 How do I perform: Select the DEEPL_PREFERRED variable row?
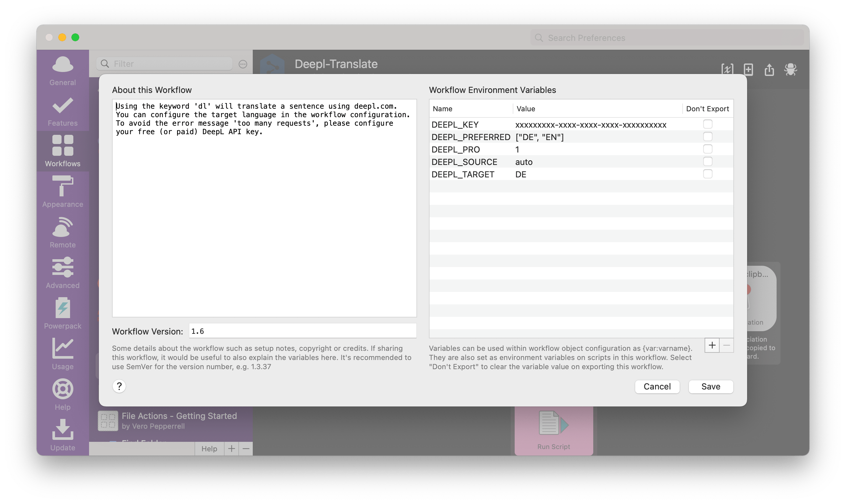click(471, 137)
